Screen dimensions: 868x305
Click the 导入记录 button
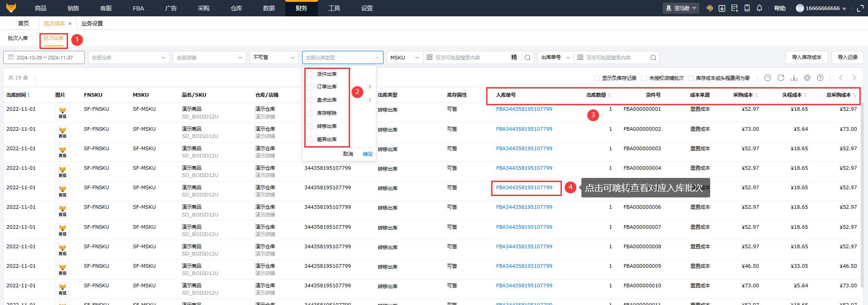tap(847, 58)
